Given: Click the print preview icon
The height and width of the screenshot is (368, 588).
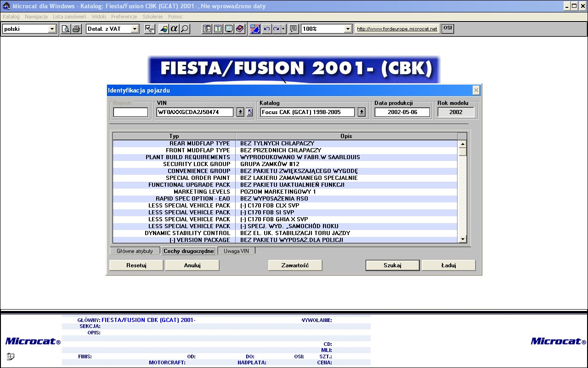Looking at the screenshot, I should (x=66, y=29).
